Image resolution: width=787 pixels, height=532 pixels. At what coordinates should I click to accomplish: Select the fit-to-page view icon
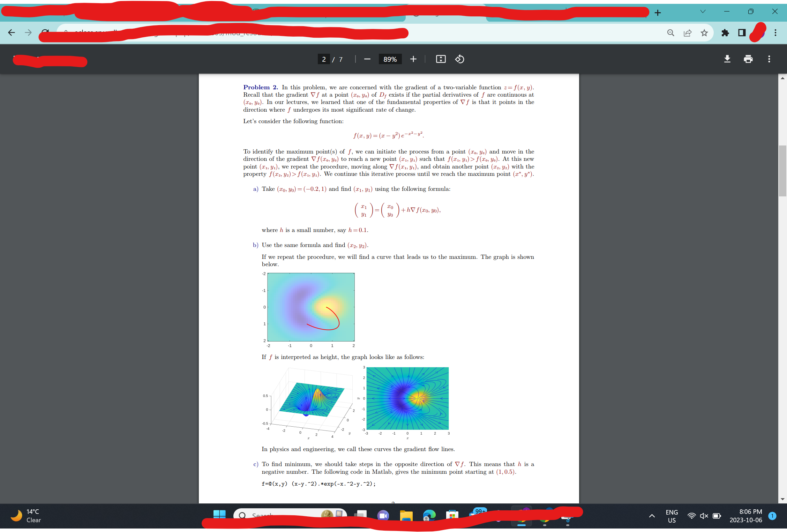click(441, 59)
